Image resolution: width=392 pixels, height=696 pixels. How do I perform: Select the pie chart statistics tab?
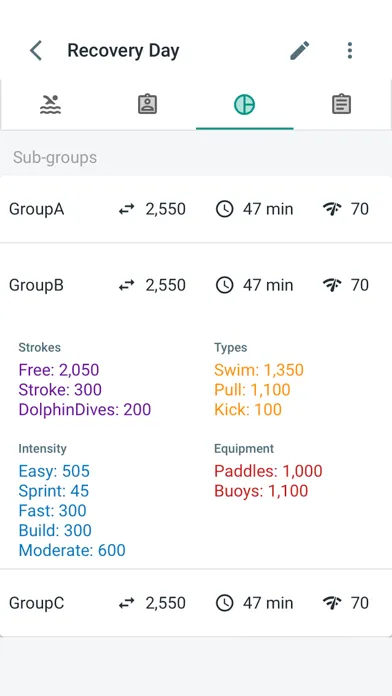245,105
